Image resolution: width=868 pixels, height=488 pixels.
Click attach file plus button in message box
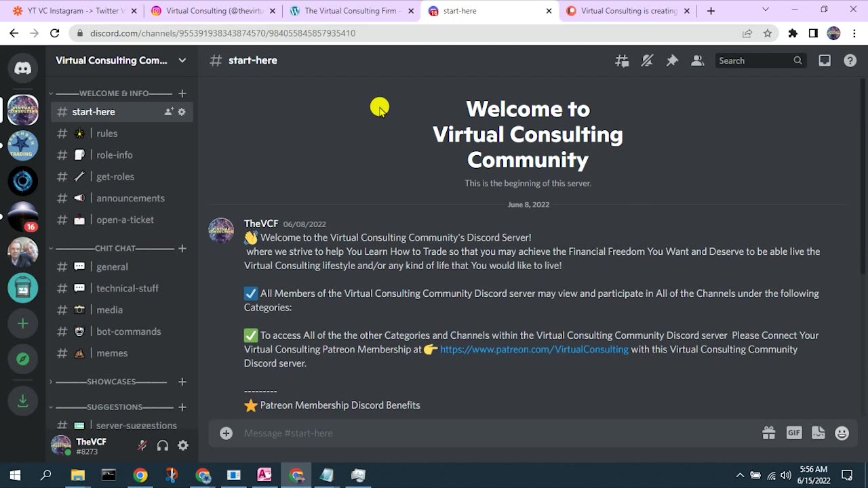point(226,433)
